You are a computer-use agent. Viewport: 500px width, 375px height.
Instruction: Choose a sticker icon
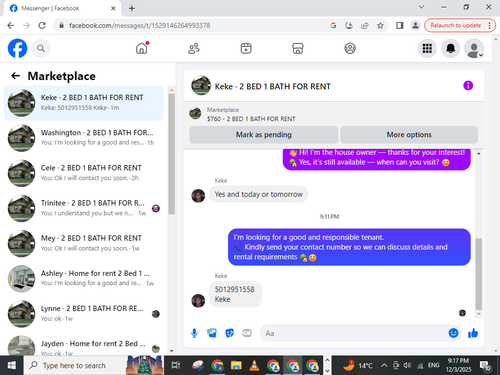tap(229, 333)
